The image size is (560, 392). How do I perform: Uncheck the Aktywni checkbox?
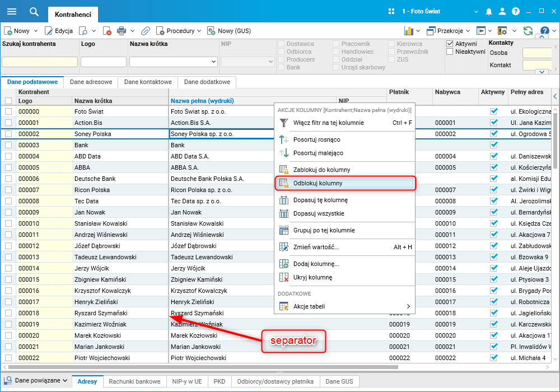450,44
